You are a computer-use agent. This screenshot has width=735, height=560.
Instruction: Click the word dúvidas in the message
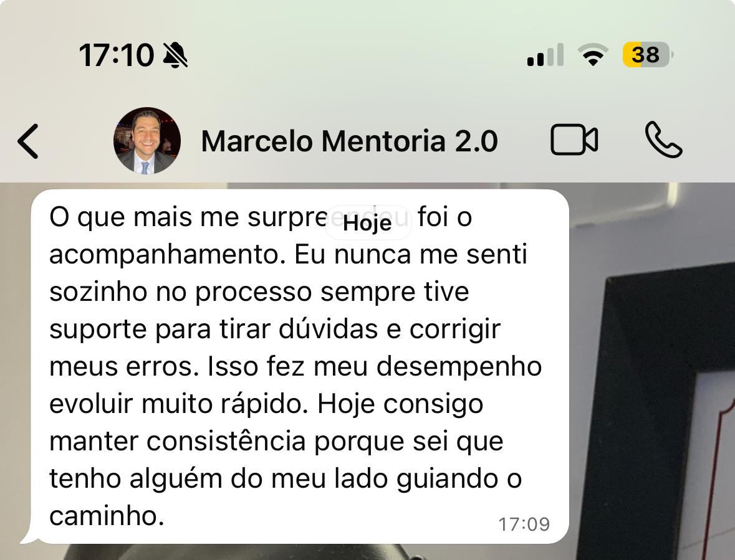[x=328, y=329]
